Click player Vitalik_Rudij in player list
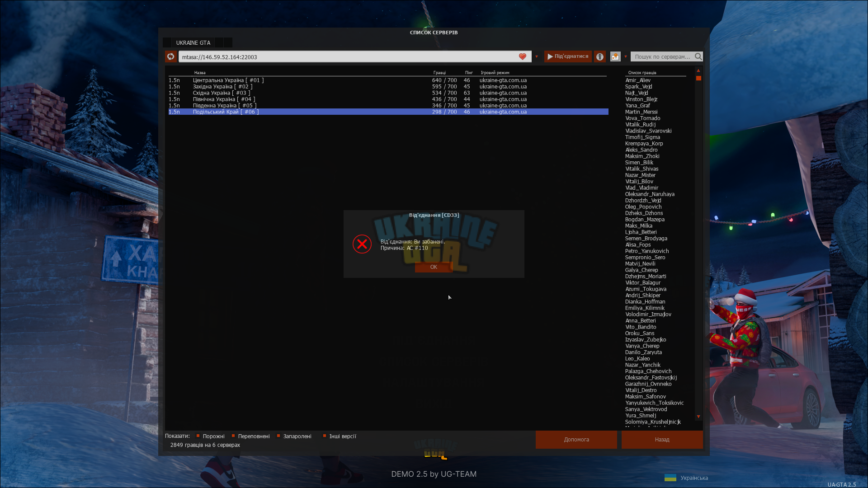 641,125
